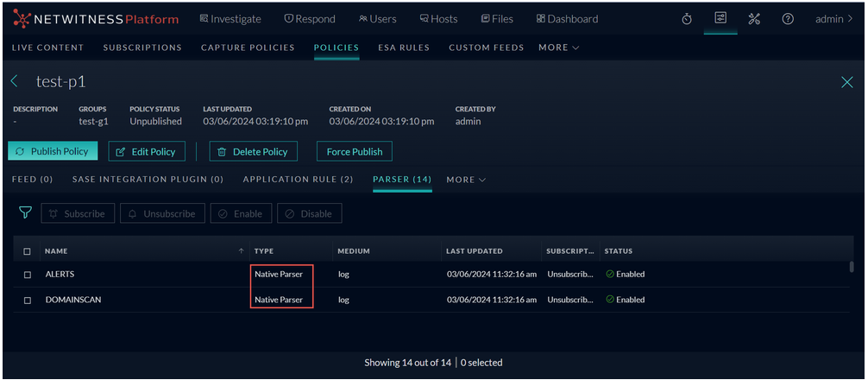Switch to Capture Policies tab
Screen dimensions: 868x380
click(x=248, y=47)
